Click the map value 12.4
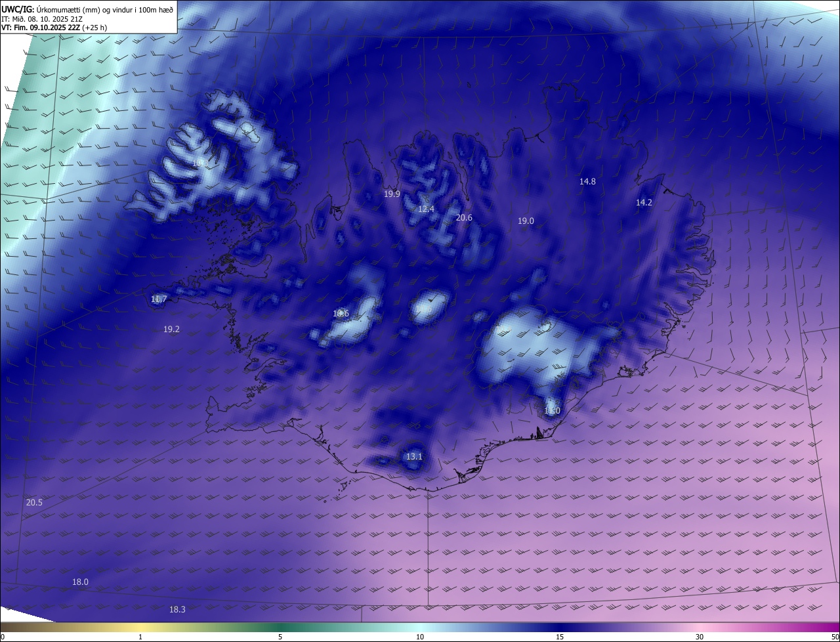Image resolution: width=840 pixels, height=642 pixels. [x=426, y=209]
